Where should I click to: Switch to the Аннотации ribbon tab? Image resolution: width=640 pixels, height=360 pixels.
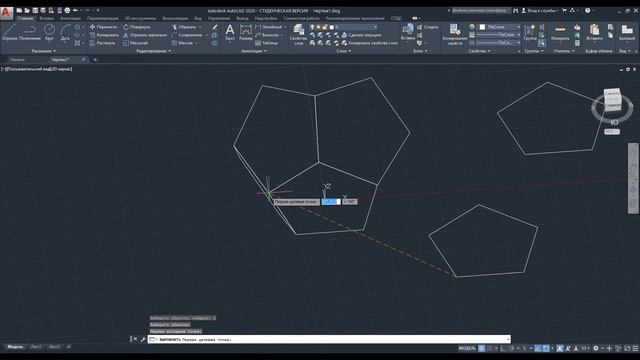[x=71, y=18]
